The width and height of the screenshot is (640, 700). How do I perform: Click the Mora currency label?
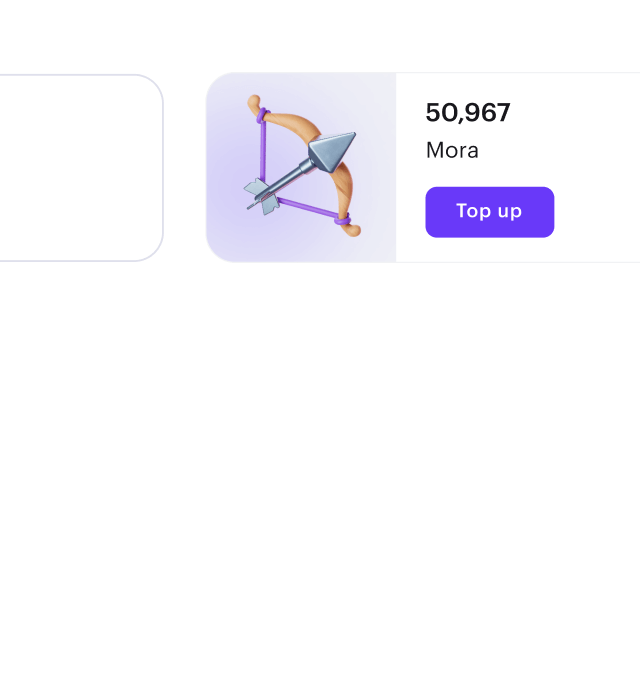(x=452, y=150)
